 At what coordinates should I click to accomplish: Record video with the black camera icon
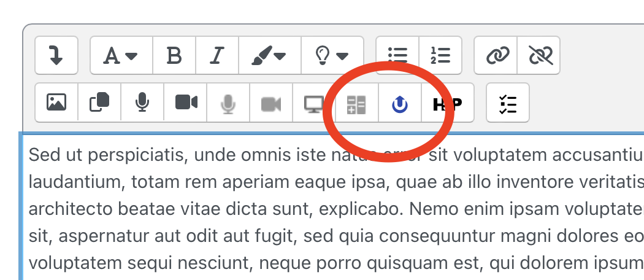186,103
